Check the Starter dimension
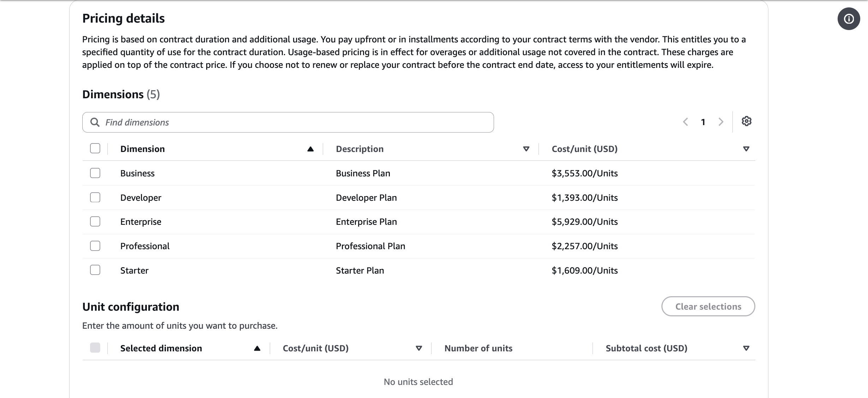868x398 pixels. pos(95,270)
